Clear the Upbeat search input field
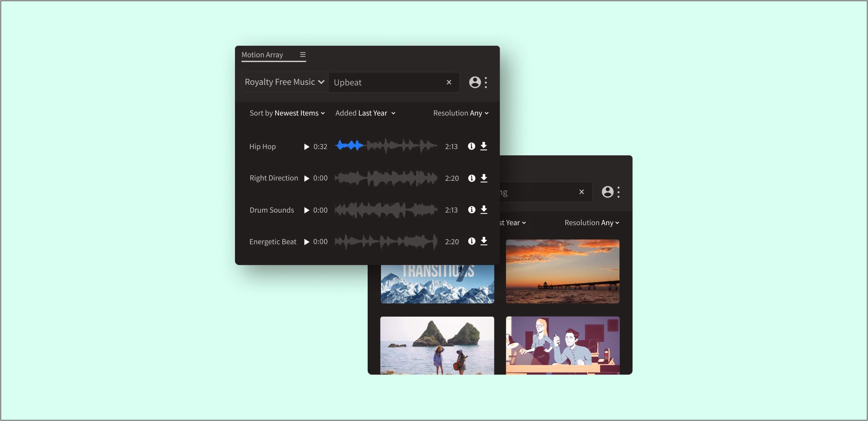This screenshot has height=421, width=868. click(449, 82)
